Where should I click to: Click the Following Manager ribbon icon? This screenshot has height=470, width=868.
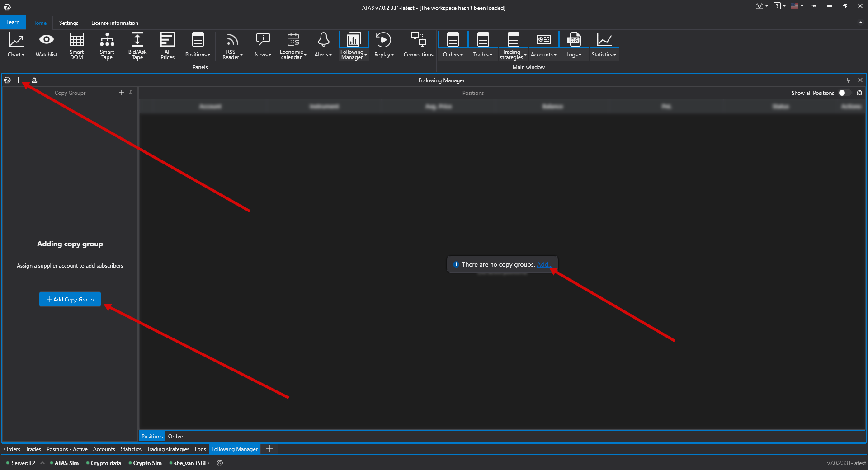pyautogui.click(x=354, y=40)
